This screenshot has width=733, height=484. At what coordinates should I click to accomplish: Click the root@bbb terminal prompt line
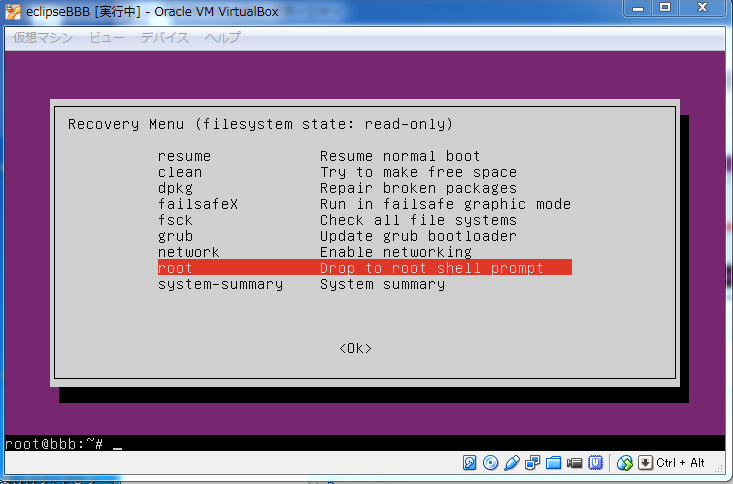tap(60, 443)
